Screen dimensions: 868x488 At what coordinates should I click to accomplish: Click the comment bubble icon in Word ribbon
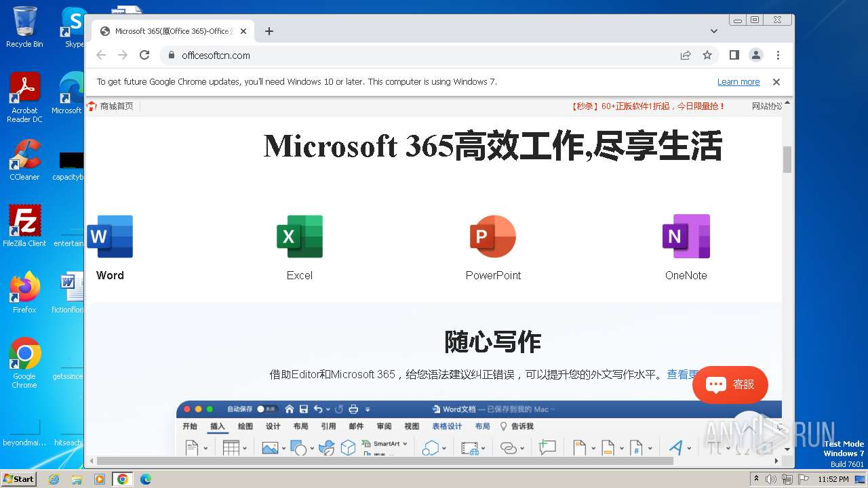click(547, 447)
